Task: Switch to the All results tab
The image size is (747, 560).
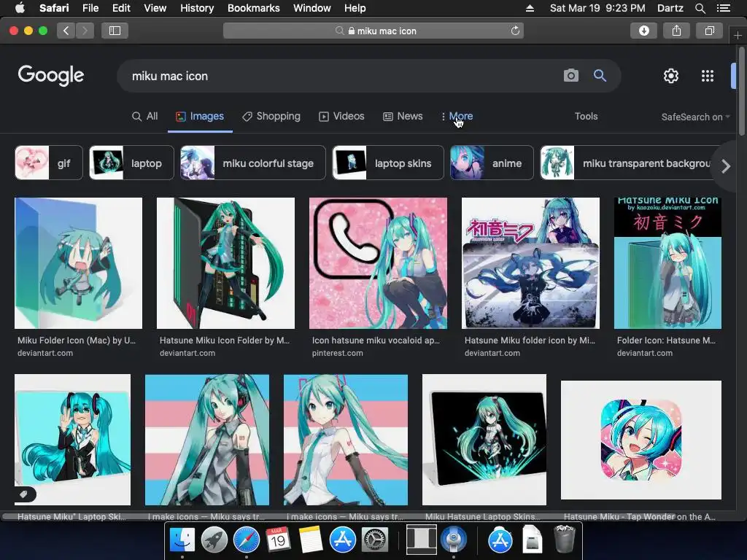Action: click(x=145, y=116)
